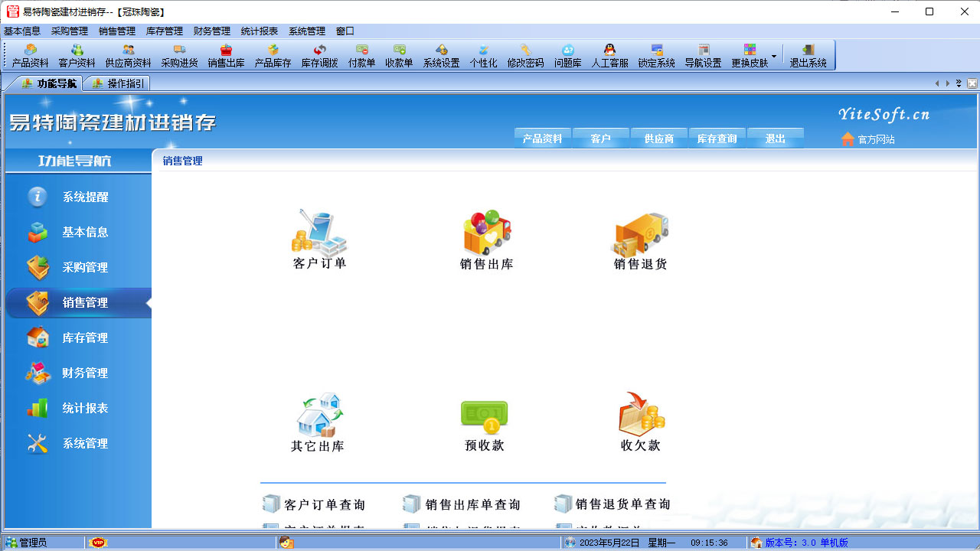The width and height of the screenshot is (980, 551).
Task: Click the left navigation scroll arrow
Action: click(937, 82)
